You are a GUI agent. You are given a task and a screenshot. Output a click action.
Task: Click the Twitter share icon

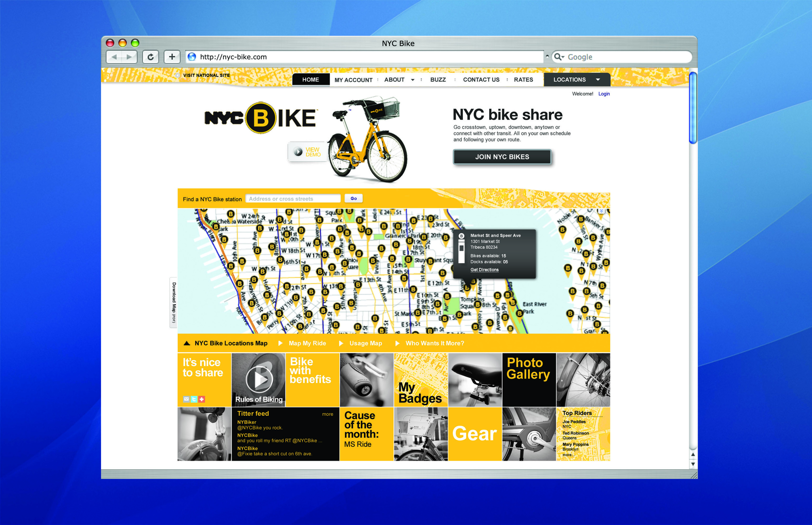tap(194, 399)
